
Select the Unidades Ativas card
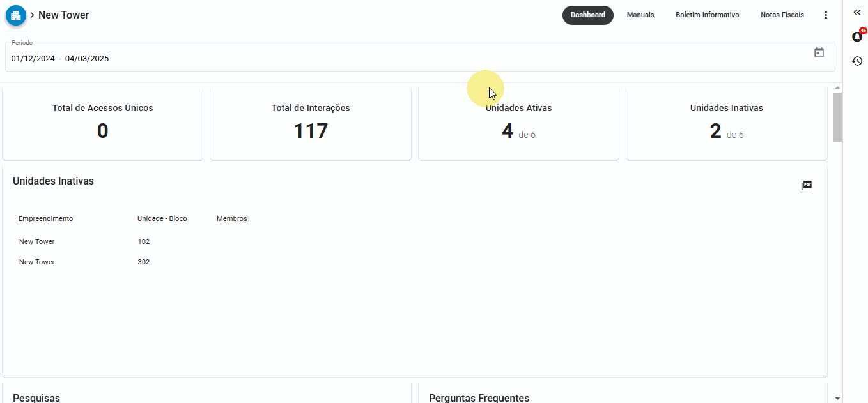coord(518,123)
